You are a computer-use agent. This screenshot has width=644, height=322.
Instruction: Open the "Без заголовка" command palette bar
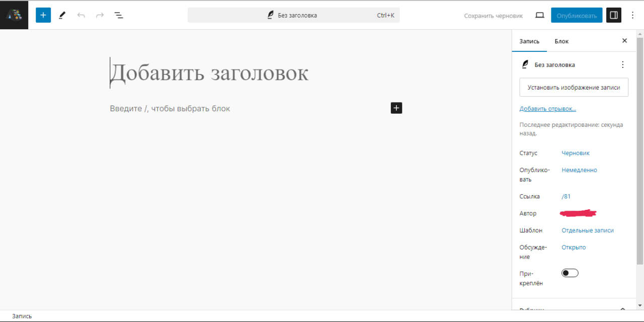294,15
